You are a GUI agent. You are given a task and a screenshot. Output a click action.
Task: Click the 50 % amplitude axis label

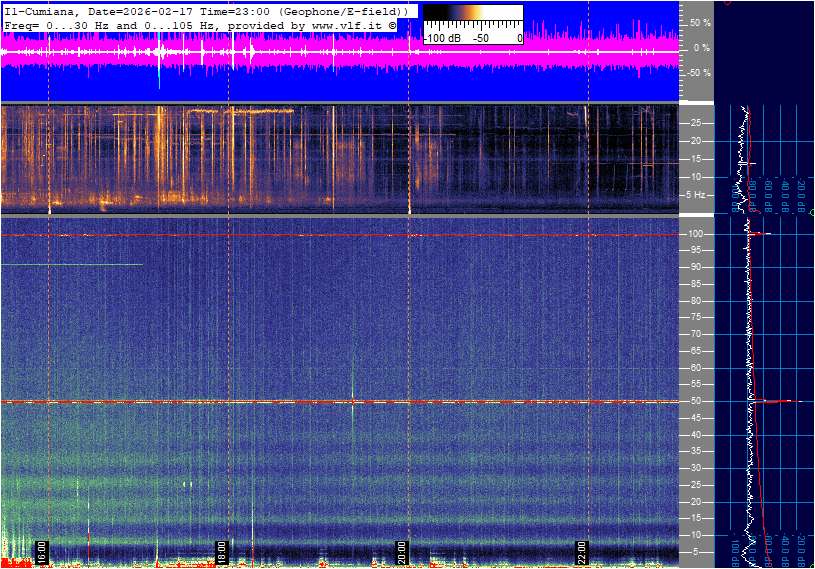[x=699, y=22]
